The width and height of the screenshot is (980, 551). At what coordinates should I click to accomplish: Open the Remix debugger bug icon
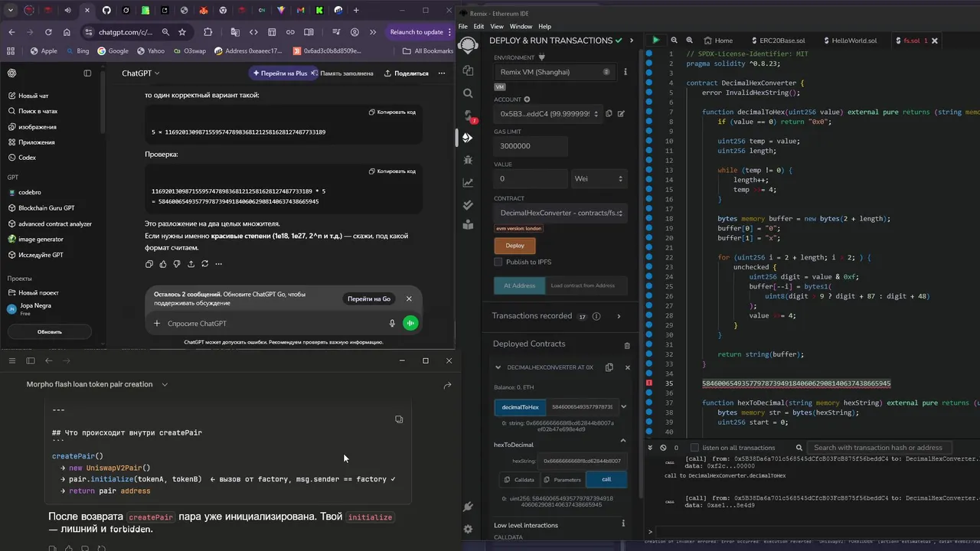(468, 160)
